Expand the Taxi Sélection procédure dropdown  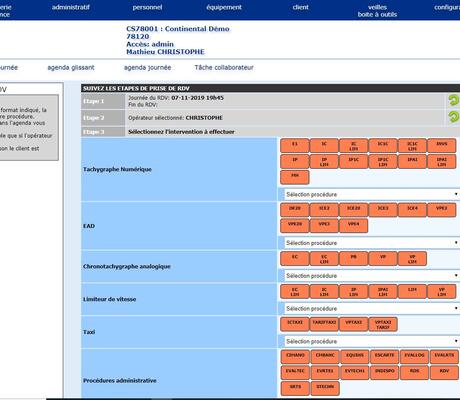(x=371, y=341)
